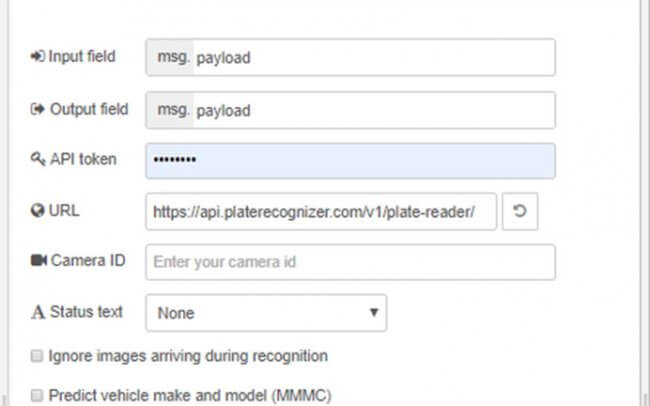This screenshot has height=406, width=650.
Task: Click the platerecognizer URL text field
Action: point(321,212)
